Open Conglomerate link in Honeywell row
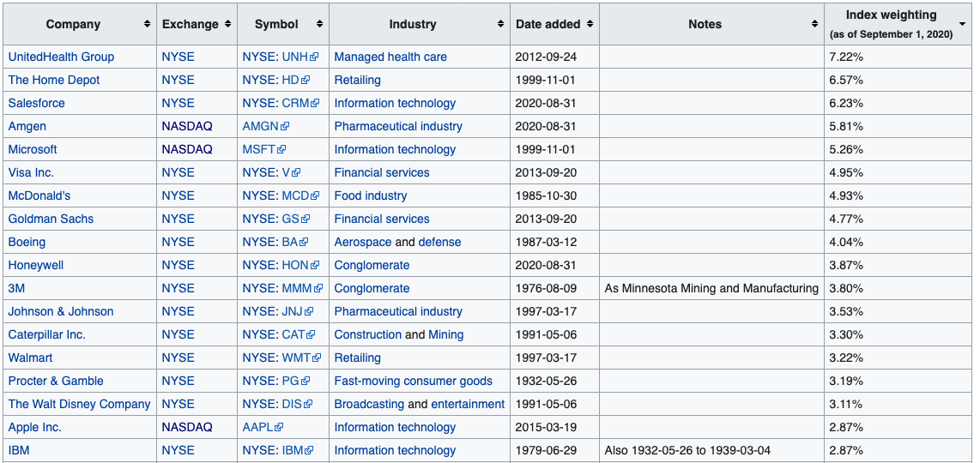 (372, 265)
